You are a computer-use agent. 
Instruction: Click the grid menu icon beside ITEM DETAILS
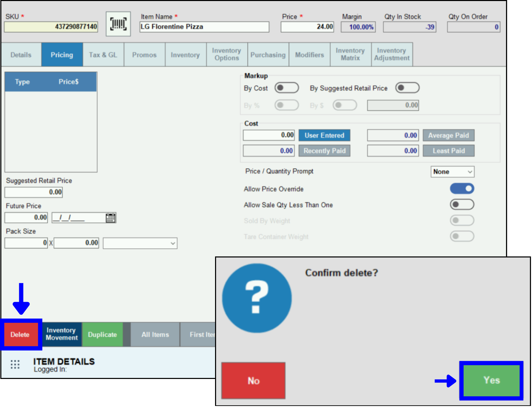[x=15, y=364]
